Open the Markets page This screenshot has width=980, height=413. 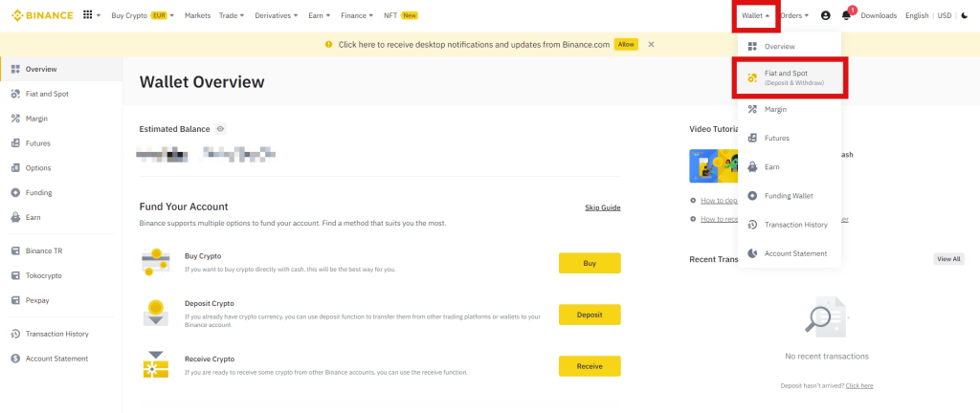pyautogui.click(x=197, y=15)
